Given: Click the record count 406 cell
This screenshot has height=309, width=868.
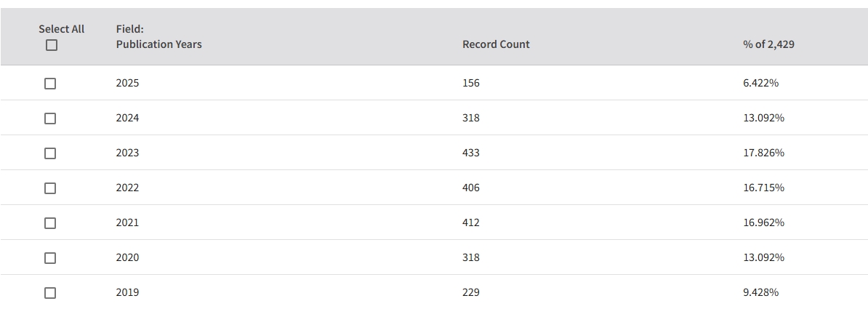Looking at the screenshot, I should 471,188.
